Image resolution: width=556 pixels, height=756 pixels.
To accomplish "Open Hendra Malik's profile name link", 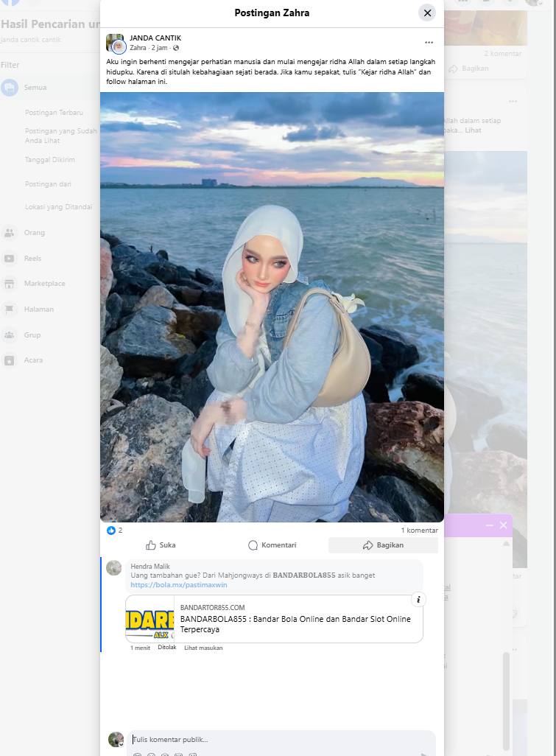I will (149, 567).
